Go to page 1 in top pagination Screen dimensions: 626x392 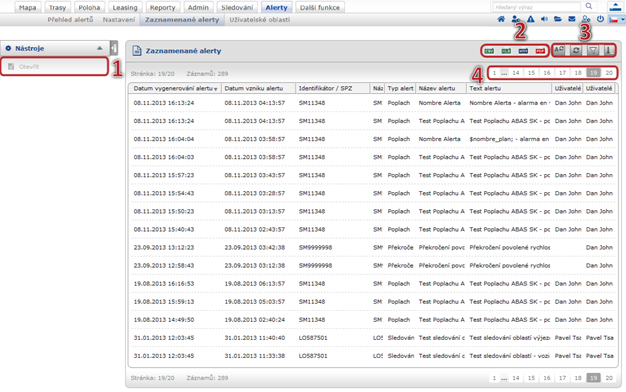click(494, 73)
